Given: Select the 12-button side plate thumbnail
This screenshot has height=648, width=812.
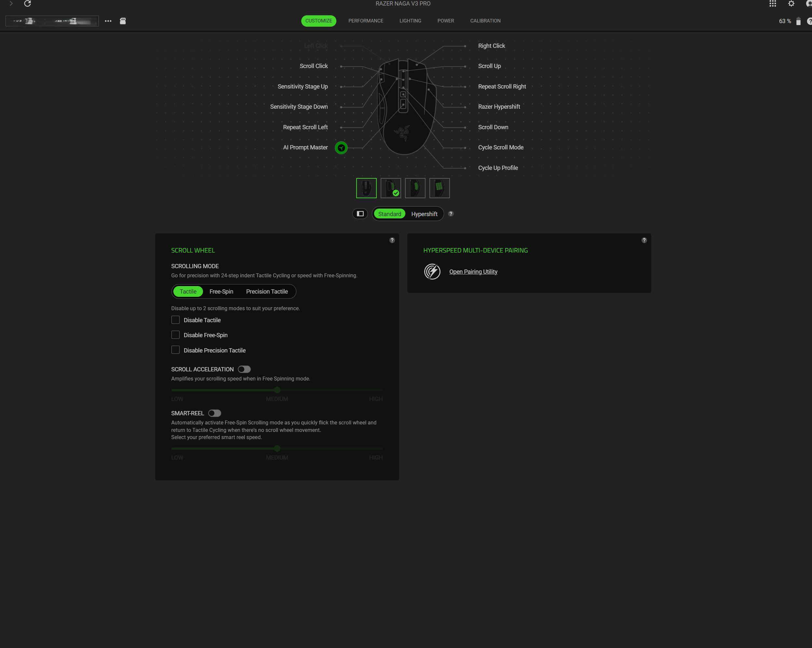Looking at the screenshot, I should click(440, 188).
